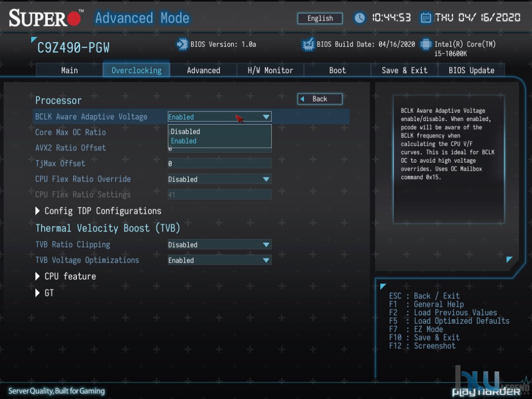Click the C9Z490-PGW board name
532x399 pixels.
(73, 48)
